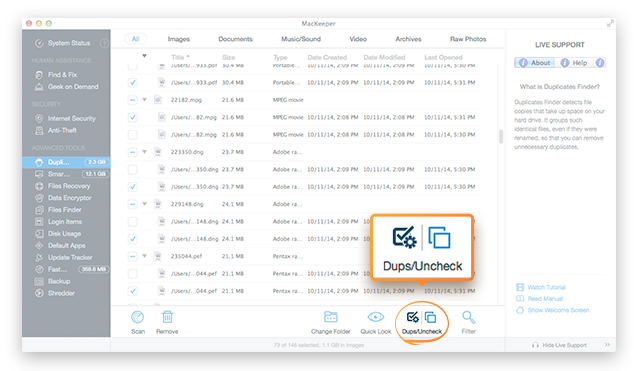634x371 pixels.
Task: Uncheck the checked /Users/...044.pef file
Action: (x=133, y=291)
